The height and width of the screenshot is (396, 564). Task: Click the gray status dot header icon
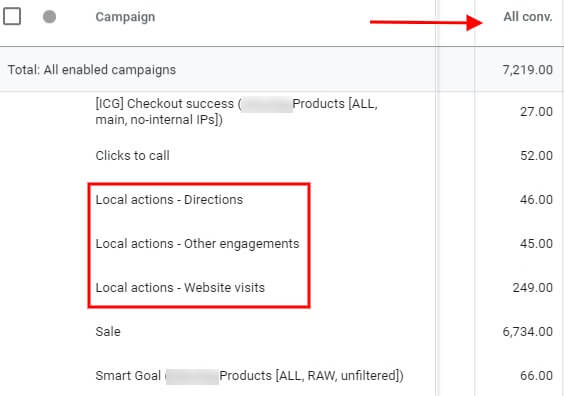(49, 17)
